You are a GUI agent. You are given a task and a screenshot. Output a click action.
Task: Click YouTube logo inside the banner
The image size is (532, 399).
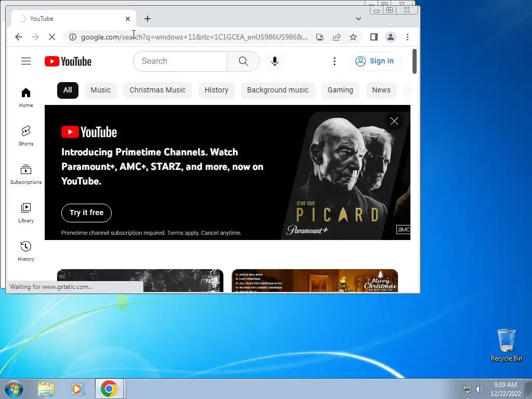tap(89, 132)
